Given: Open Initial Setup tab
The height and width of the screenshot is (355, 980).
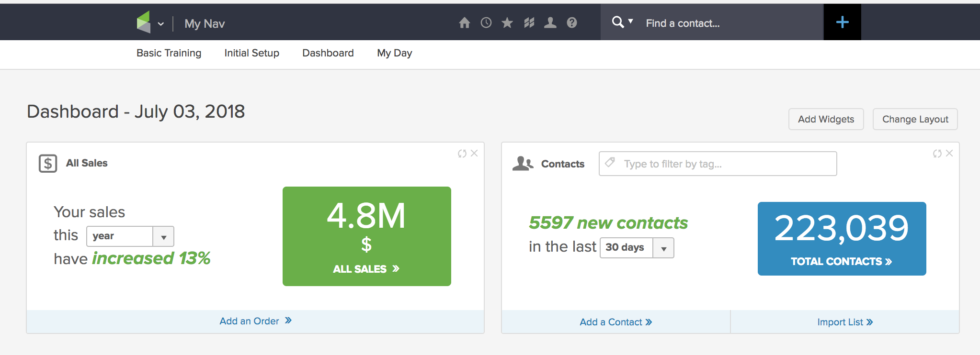Looking at the screenshot, I should click(x=252, y=53).
